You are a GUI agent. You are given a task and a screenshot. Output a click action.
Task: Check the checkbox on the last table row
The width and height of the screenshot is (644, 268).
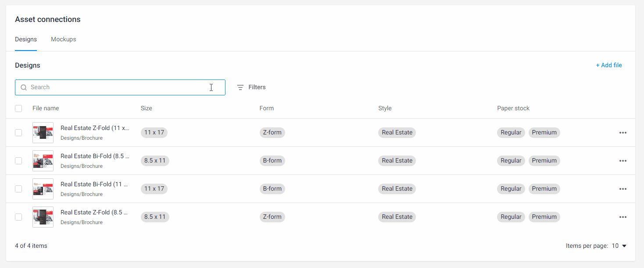tap(18, 217)
